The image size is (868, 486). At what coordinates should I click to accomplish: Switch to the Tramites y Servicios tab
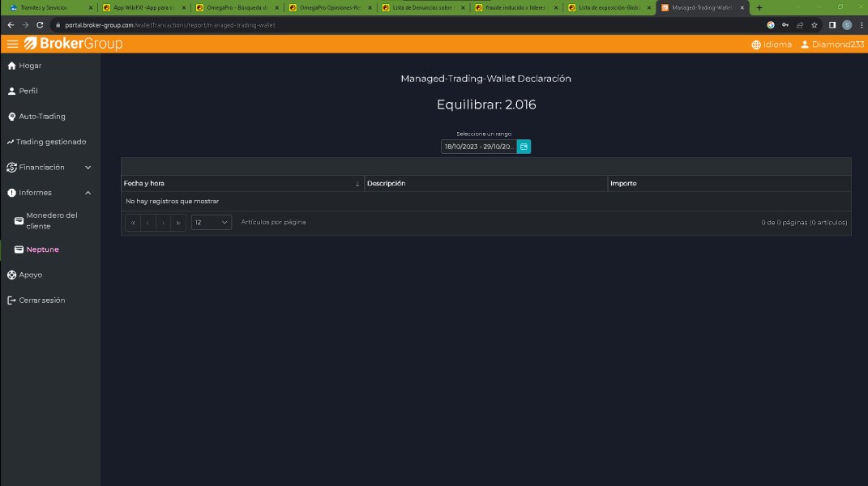[x=49, y=8]
